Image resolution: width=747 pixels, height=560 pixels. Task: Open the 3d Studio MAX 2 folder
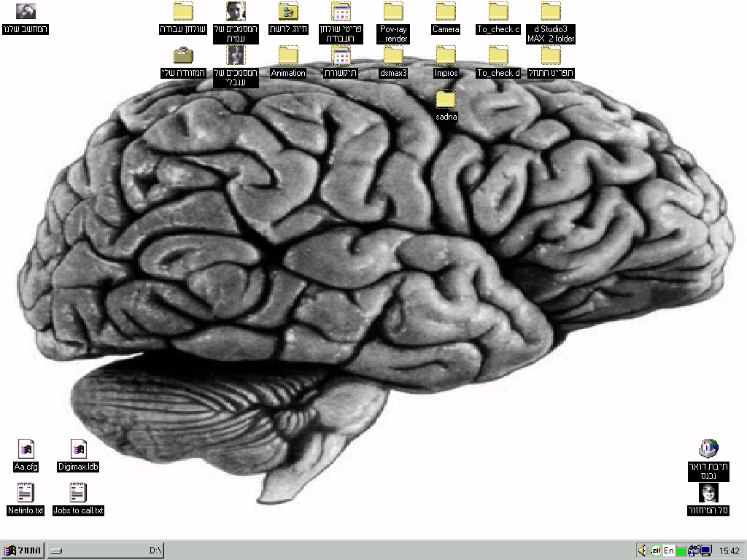551,12
